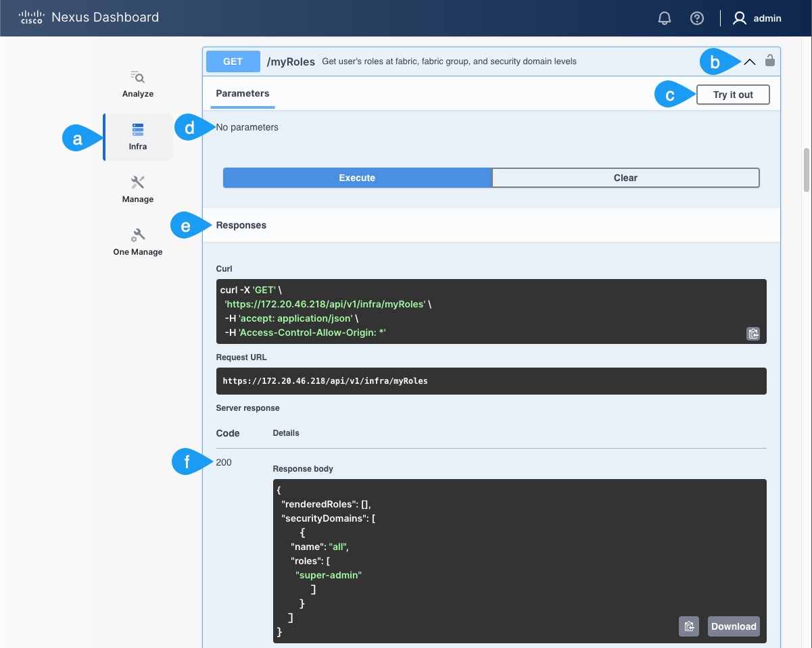Execute the myRoles API request
The image size is (812, 648).
(x=357, y=177)
